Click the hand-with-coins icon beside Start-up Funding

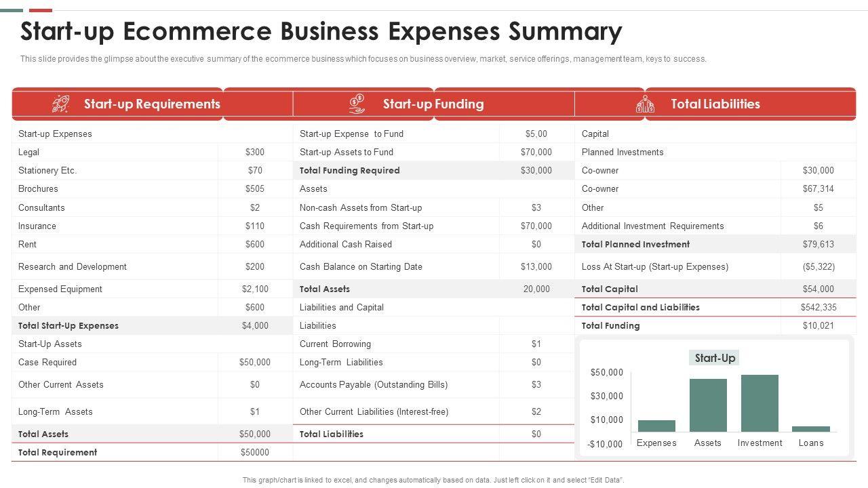point(357,104)
